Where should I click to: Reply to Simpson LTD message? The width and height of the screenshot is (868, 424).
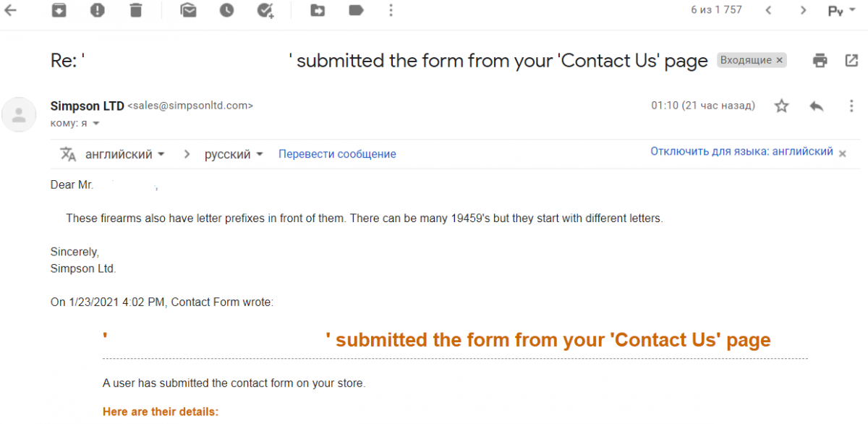817,106
